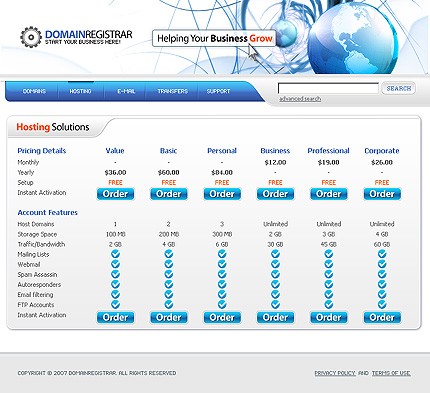The height and width of the screenshot is (393, 430).
Task: Click bottom Order button for Value plan
Action: [115, 317]
